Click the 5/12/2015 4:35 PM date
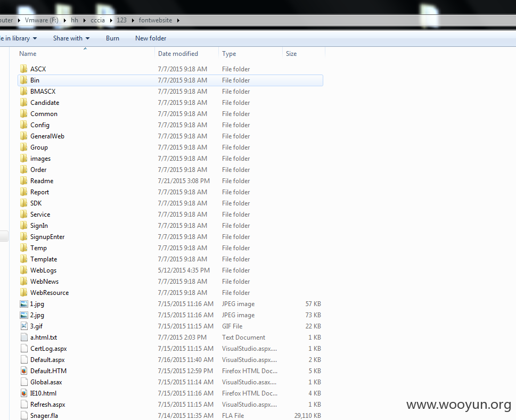 pyautogui.click(x=184, y=270)
